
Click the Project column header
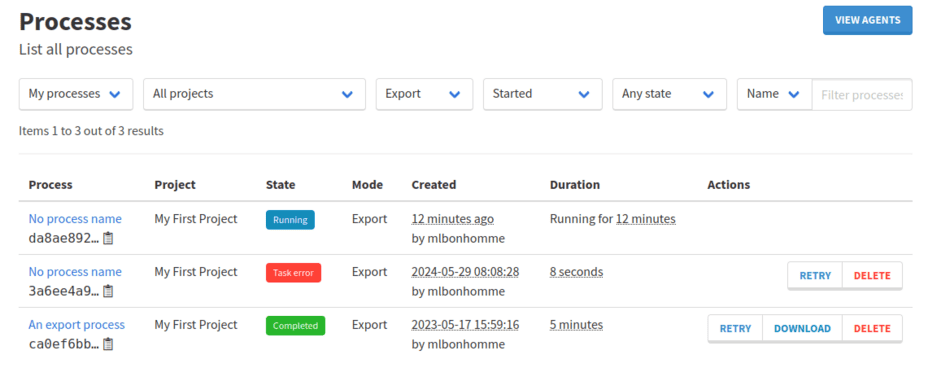point(175,185)
